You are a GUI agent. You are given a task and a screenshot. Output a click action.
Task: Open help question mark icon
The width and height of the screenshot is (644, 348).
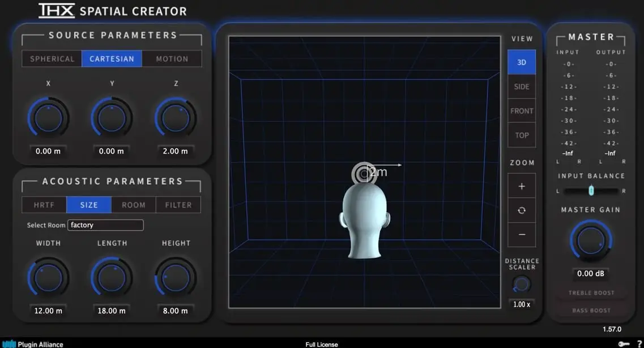(x=639, y=344)
